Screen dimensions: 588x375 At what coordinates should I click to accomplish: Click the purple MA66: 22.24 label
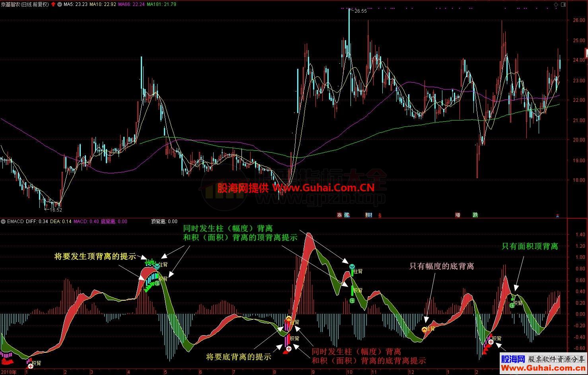point(132,4)
